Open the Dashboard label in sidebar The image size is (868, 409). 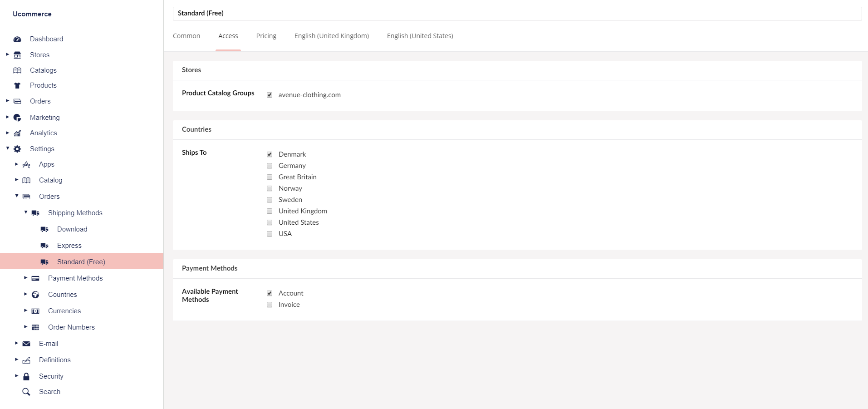click(x=46, y=39)
